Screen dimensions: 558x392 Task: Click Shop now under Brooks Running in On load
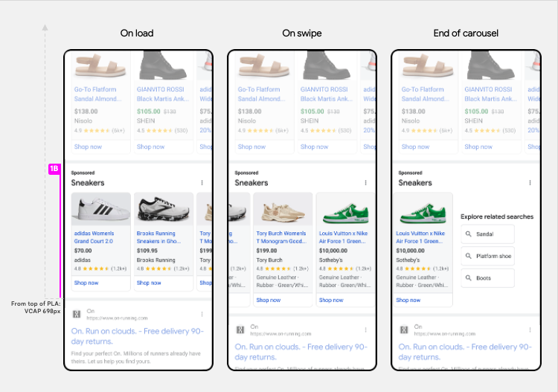pyautogui.click(x=149, y=283)
